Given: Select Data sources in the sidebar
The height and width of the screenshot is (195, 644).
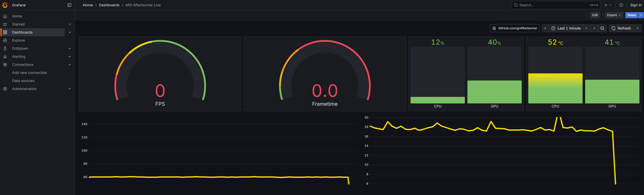Looking at the screenshot, I should [23, 81].
